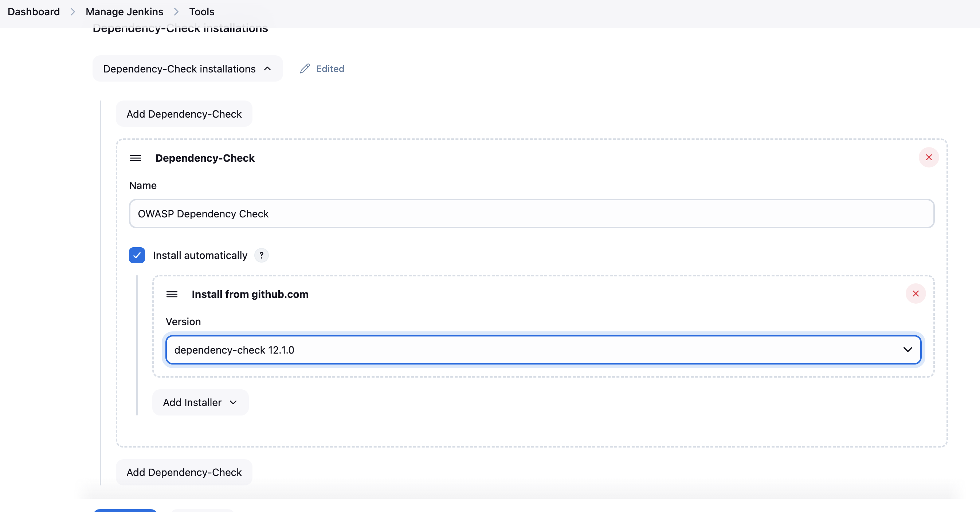
Task: Go to Dashboard breadcrumb
Action: [x=34, y=12]
